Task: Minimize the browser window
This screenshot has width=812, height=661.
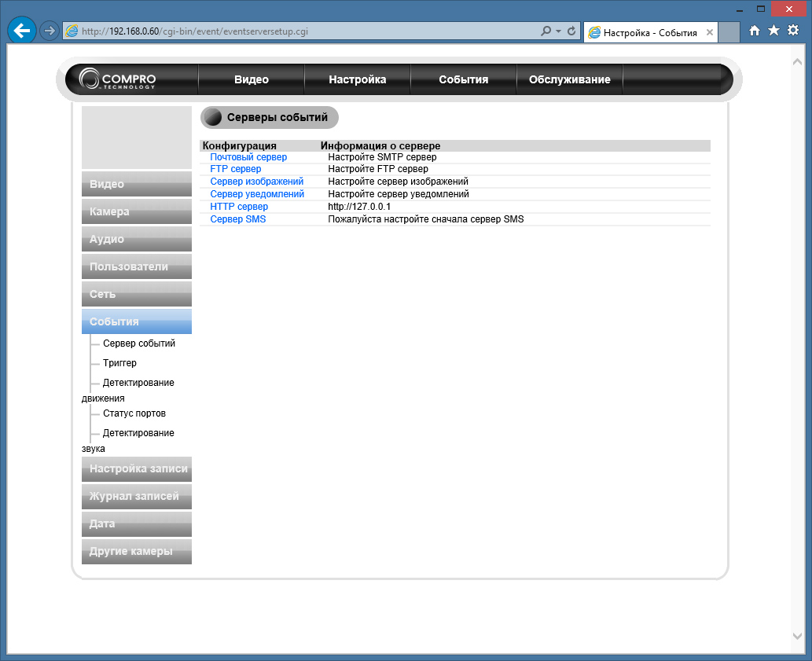Action: pyautogui.click(x=740, y=9)
